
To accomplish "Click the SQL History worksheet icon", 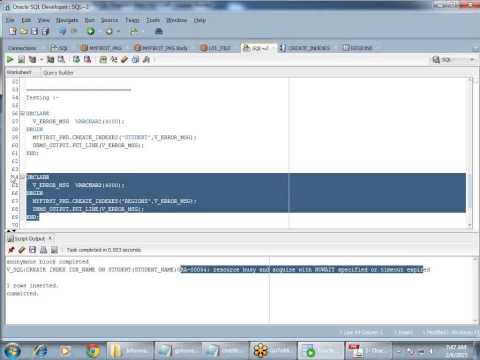I will [135, 60].
